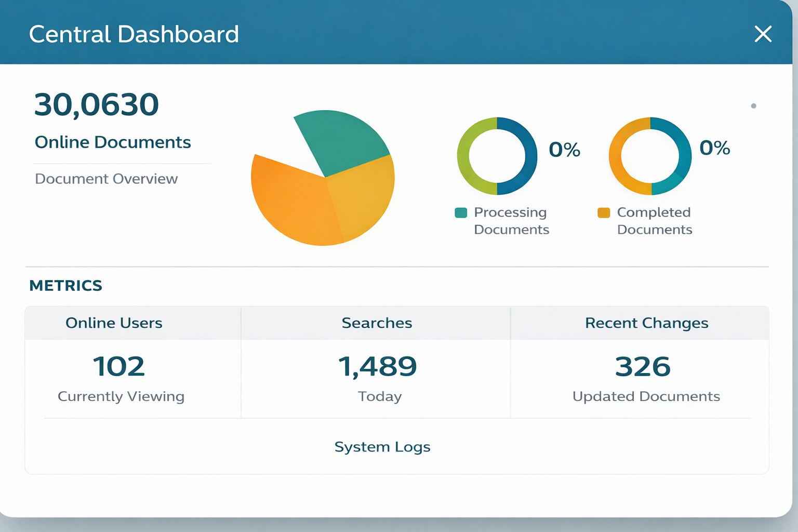
Task: Switch to the Online Users column
Action: (x=114, y=323)
